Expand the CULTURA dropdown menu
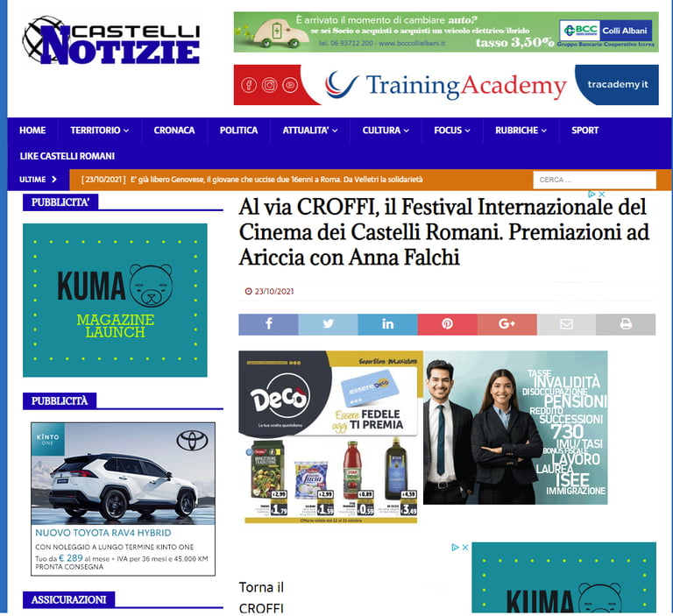This screenshot has width=673, height=616. (386, 130)
